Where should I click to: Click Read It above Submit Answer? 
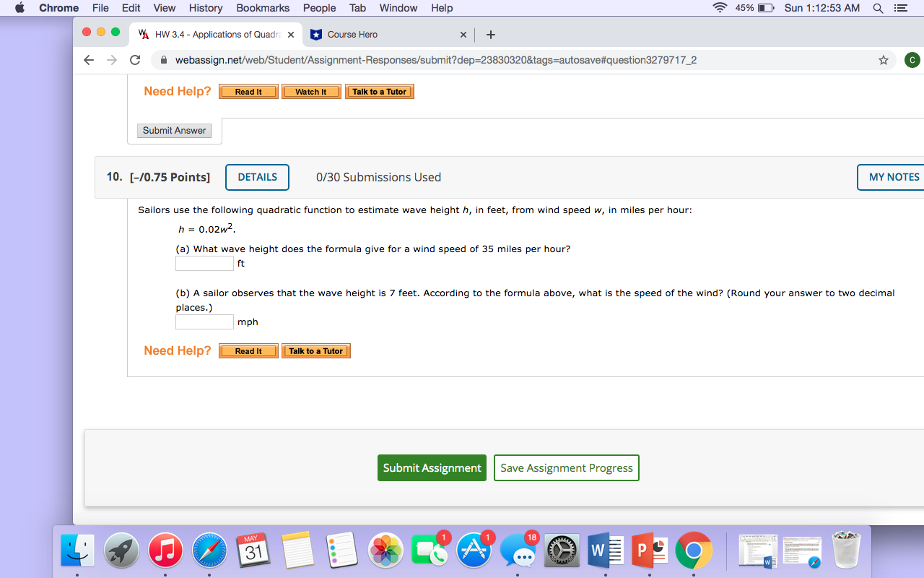click(248, 92)
